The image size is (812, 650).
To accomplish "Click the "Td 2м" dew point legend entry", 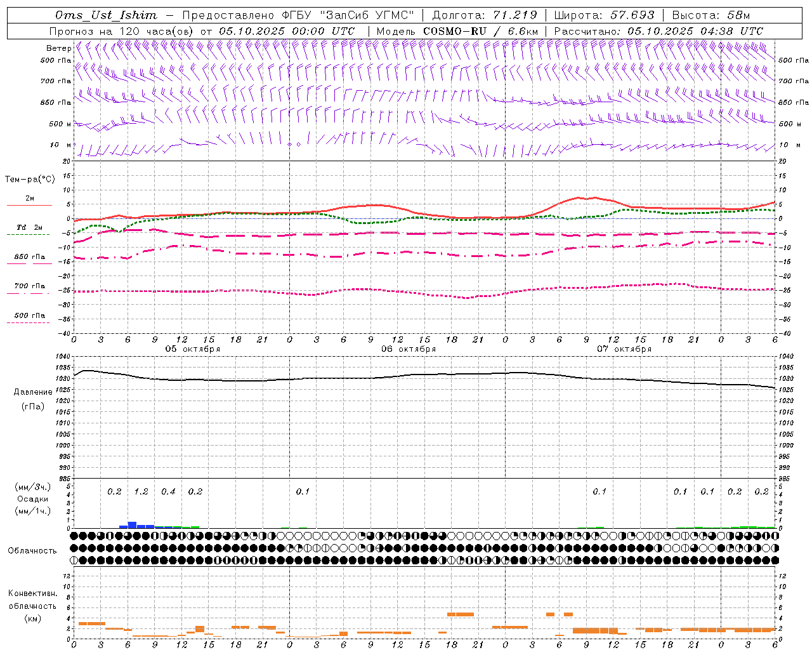I will [x=29, y=227].
